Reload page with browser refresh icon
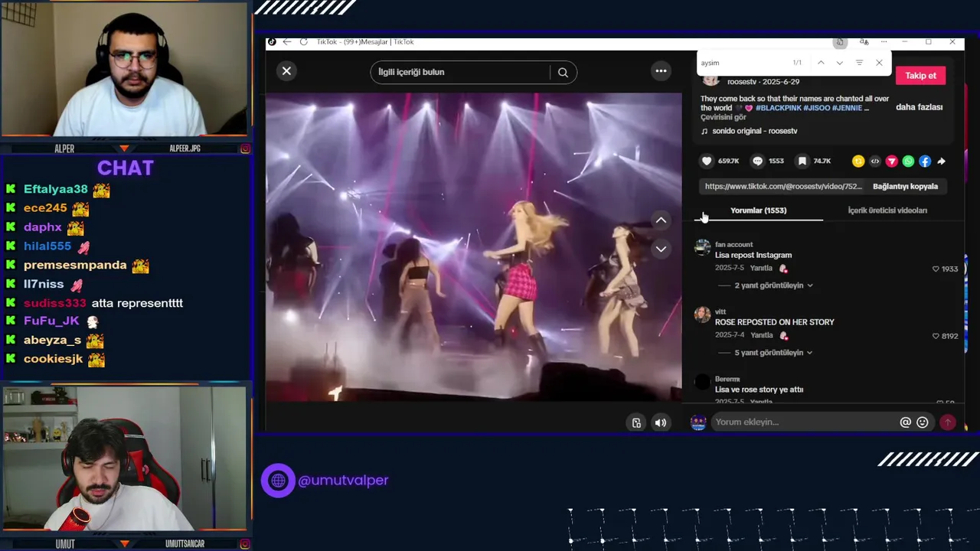980x551 pixels. (x=303, y=42)
